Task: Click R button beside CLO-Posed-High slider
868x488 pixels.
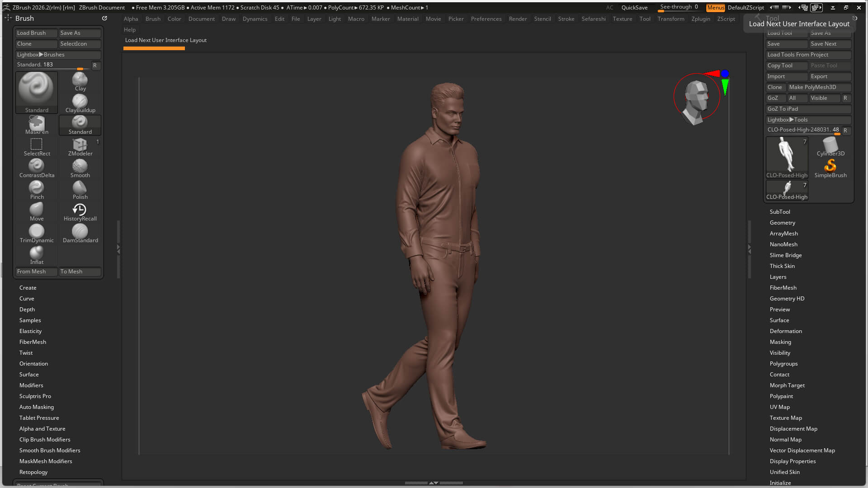Action: pos(845,131)
